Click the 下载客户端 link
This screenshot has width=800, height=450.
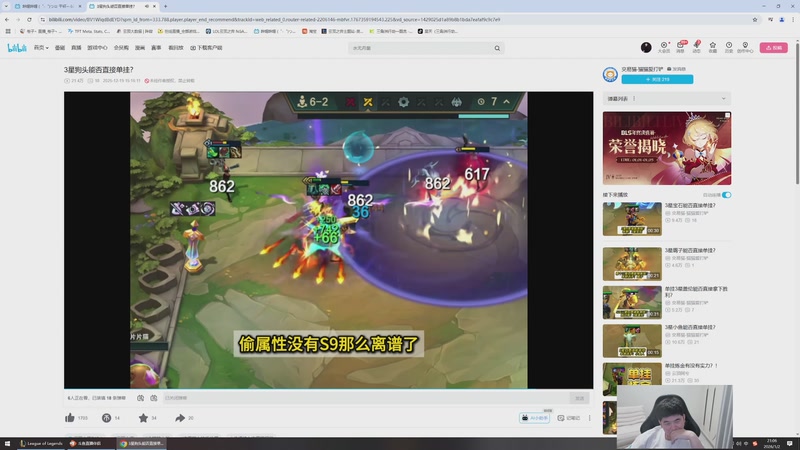pos(206,48)
